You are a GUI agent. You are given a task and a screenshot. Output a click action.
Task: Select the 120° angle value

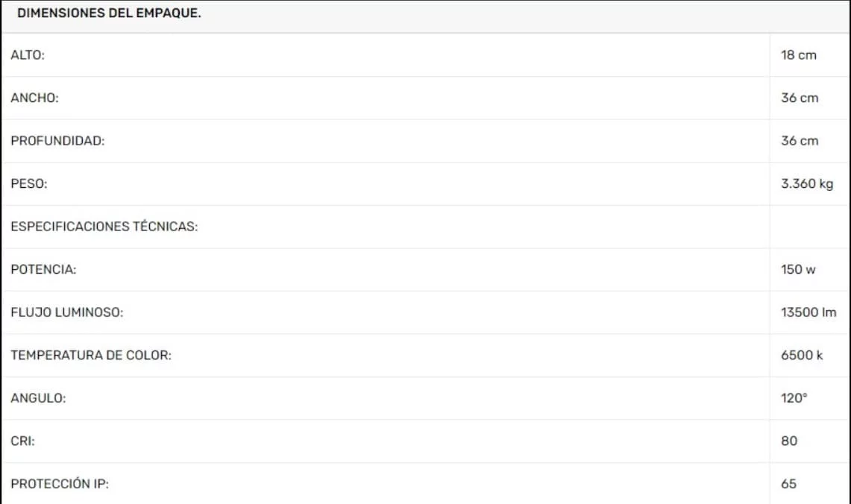(794, 397)
